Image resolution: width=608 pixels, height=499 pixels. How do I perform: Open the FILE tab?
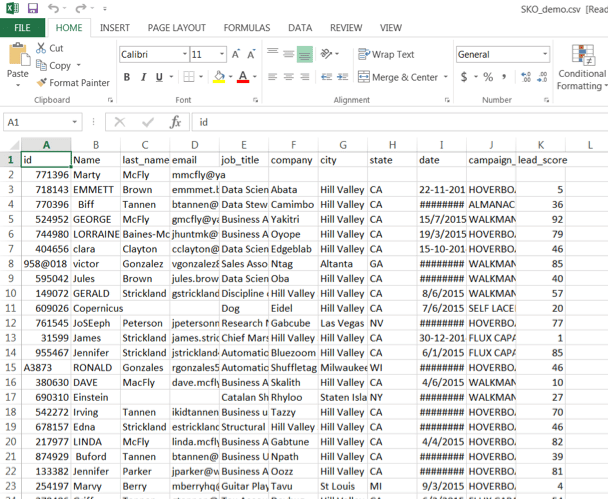[22, 28]
